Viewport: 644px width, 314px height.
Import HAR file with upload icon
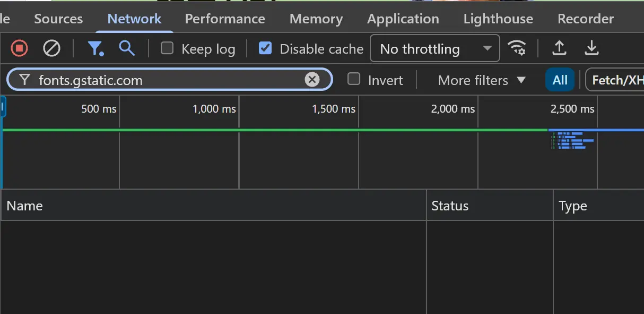pyautogui.click(x=559, y=48)
